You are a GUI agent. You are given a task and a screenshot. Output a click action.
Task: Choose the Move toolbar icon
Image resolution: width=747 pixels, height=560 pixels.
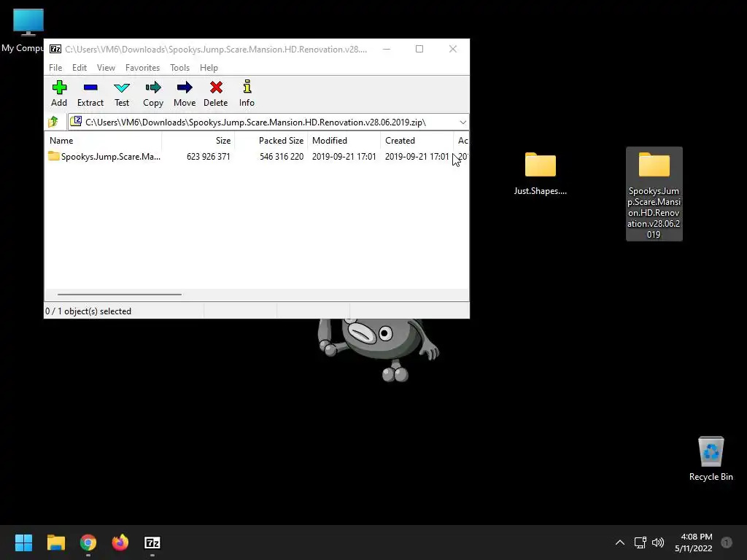point(185,87)
